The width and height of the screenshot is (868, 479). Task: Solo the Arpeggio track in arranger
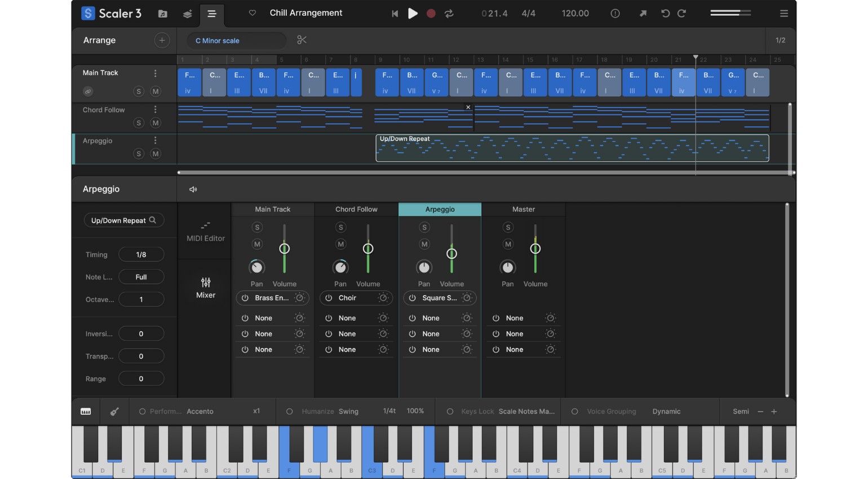tap(139, 154)
